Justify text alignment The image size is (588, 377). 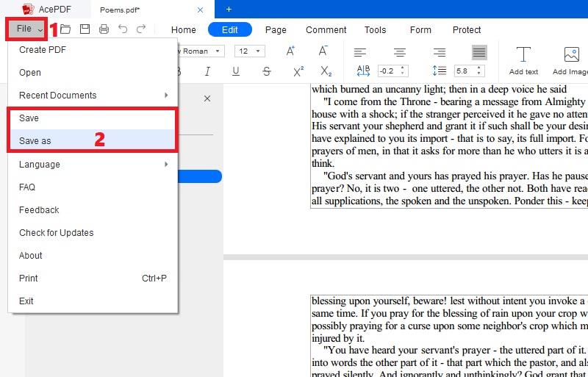tap(479, 52)
